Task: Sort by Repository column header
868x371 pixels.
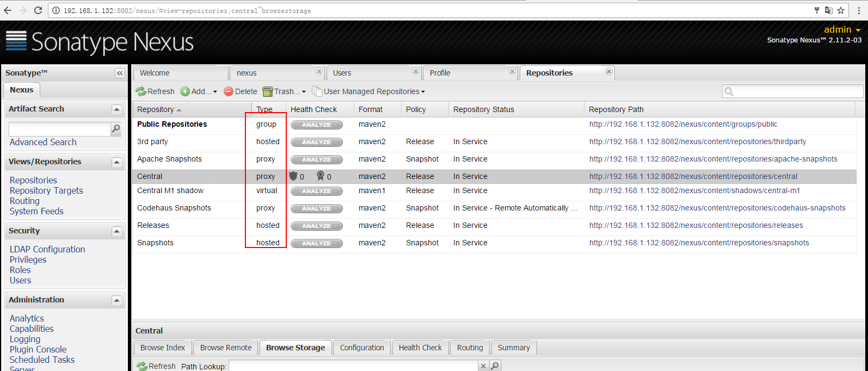Action: coord(192,109)
